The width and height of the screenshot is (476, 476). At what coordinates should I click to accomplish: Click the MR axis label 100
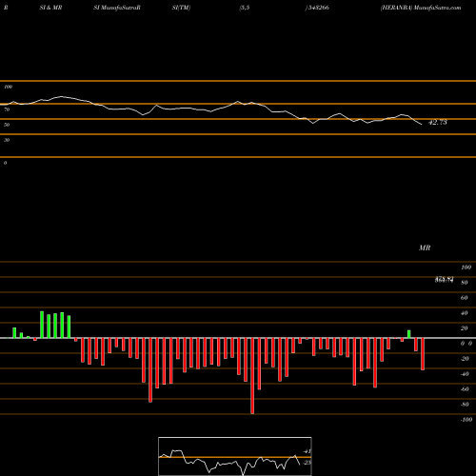pyautogui.click(x=466, y=268)
